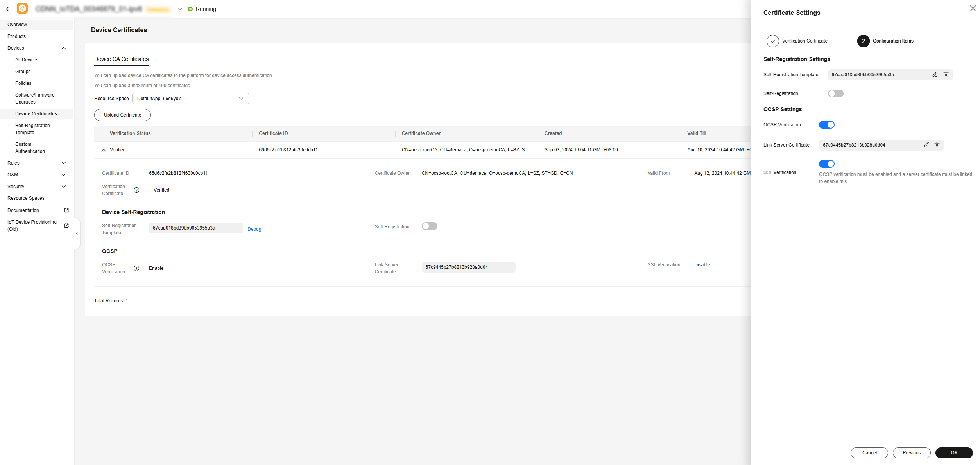Collapse the sidebar with the handle arrow

(x=77, y=233)
